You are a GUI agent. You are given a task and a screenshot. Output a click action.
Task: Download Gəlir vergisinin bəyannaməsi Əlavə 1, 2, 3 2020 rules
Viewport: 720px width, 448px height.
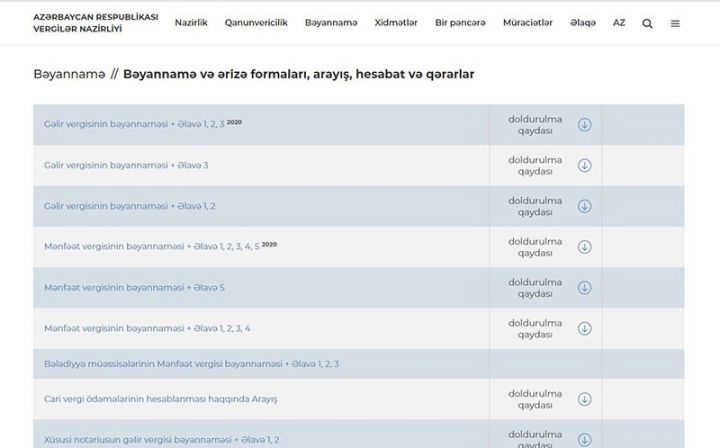585,125
